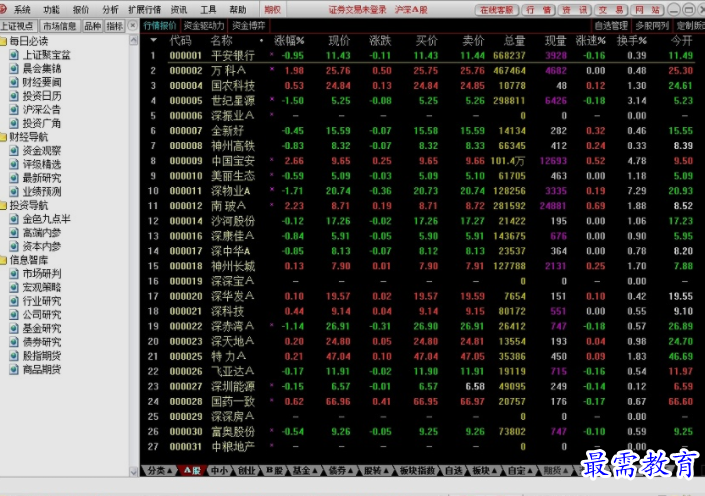Click the icon beside 最新研究
The width and height of the screenshot is (705, 496).
pos(14,178)
